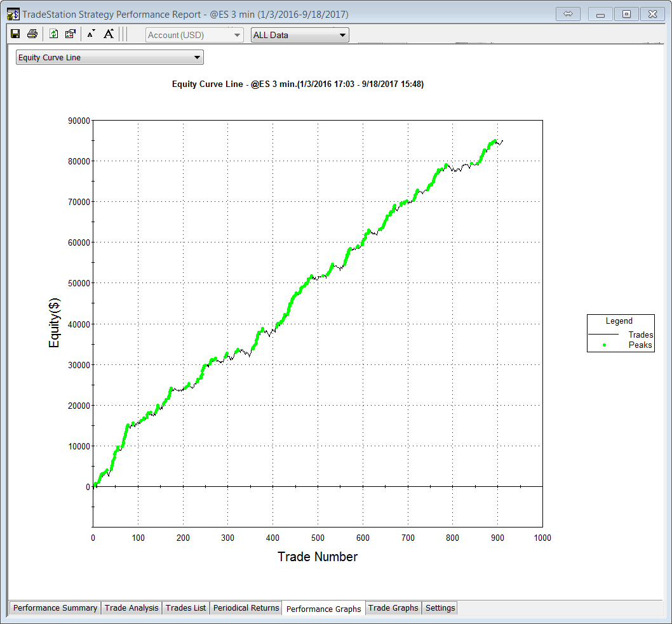
Task: Open the Trade Analysis tab
Action: coord(131,608)
